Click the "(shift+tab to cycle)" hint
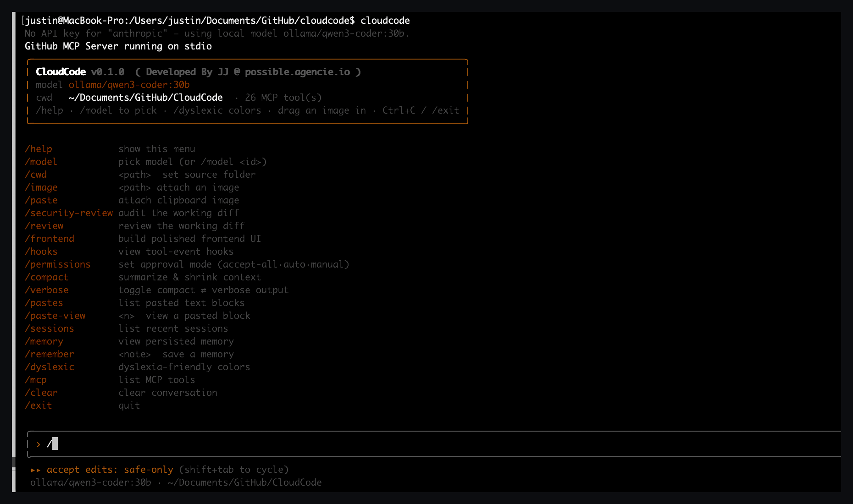This screenshot has height=504, width=853. tap(234, 470)
